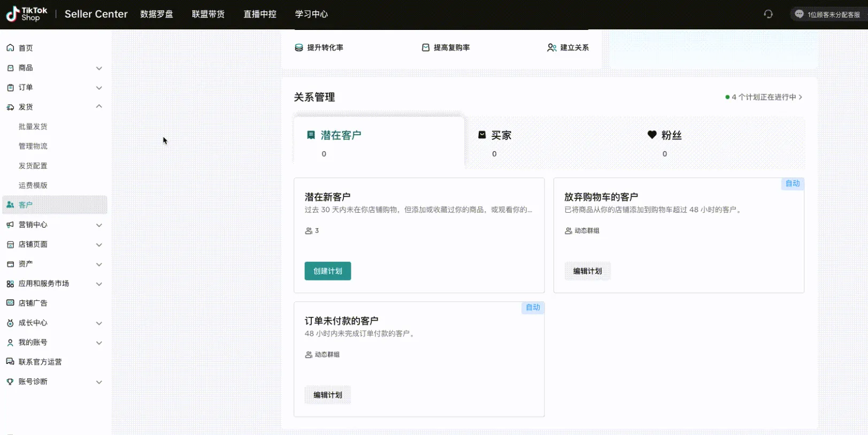Open the unassigned customer chat notification
Viewport: 868px width, 435px height.
click(828, 14)
